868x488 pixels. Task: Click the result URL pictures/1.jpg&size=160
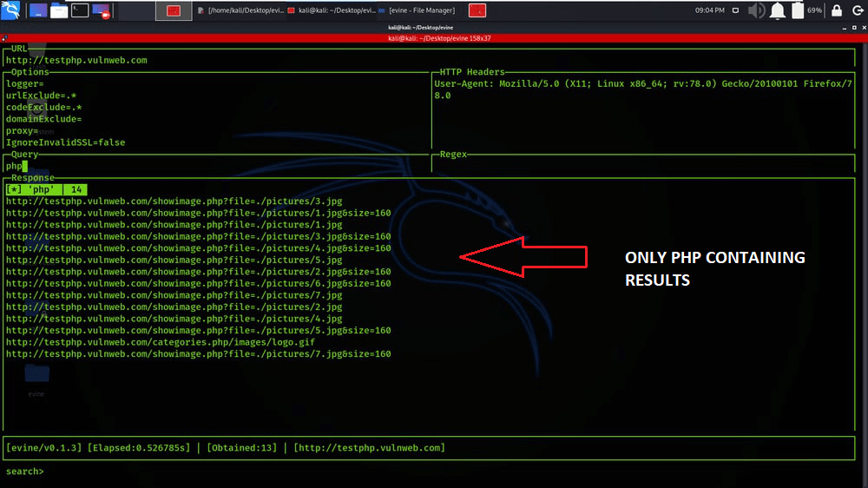tap(198, 214)
